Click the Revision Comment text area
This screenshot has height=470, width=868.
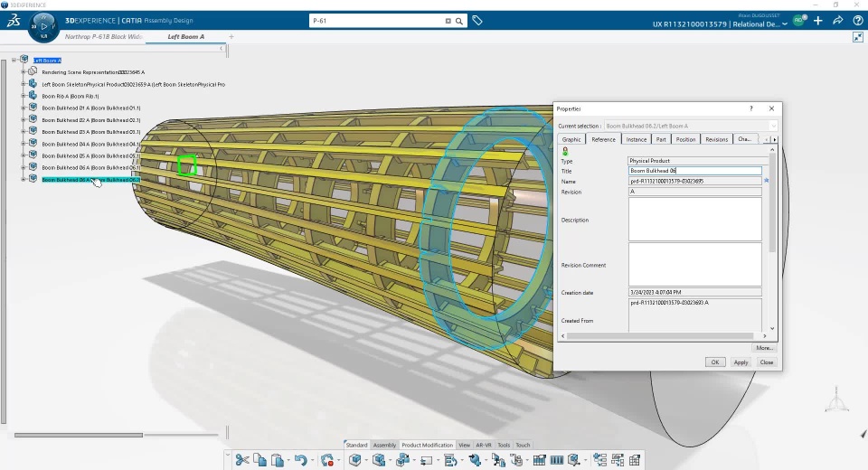pos(694,264)
